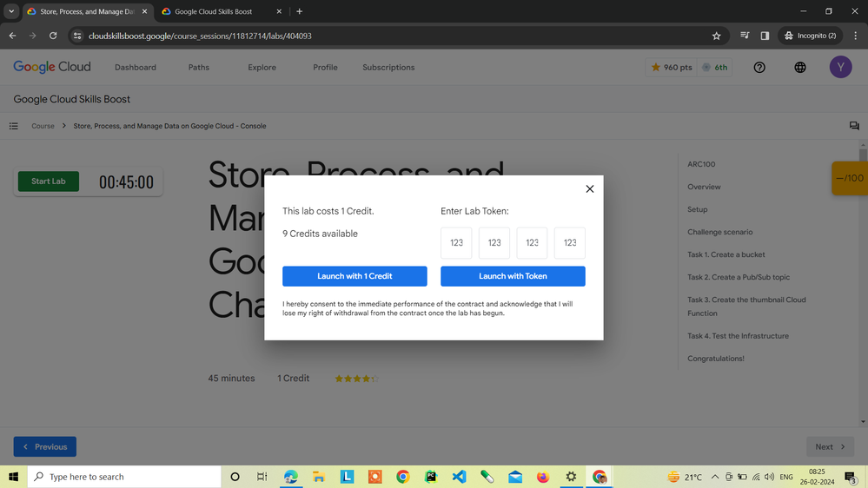Click the lab star rating
Screen dimensions: 868x488
pos(356,379)
